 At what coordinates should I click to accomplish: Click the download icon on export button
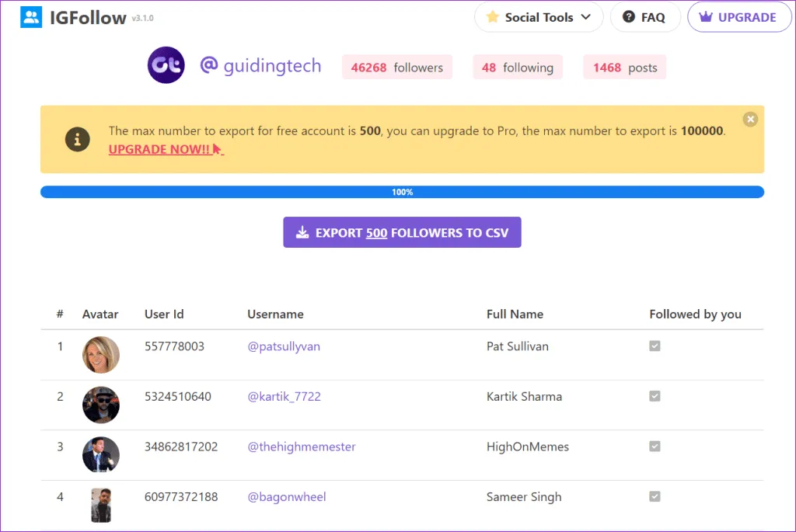(x=302, y=233)
